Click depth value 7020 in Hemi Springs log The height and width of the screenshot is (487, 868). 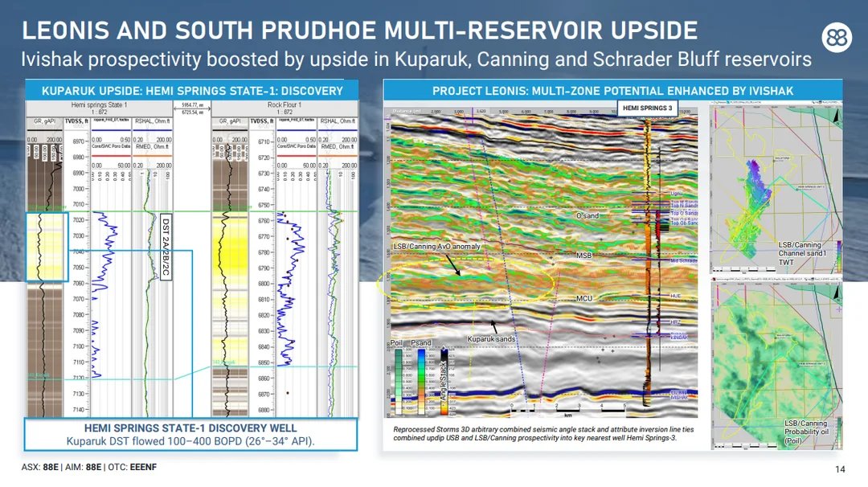(78, 219)
